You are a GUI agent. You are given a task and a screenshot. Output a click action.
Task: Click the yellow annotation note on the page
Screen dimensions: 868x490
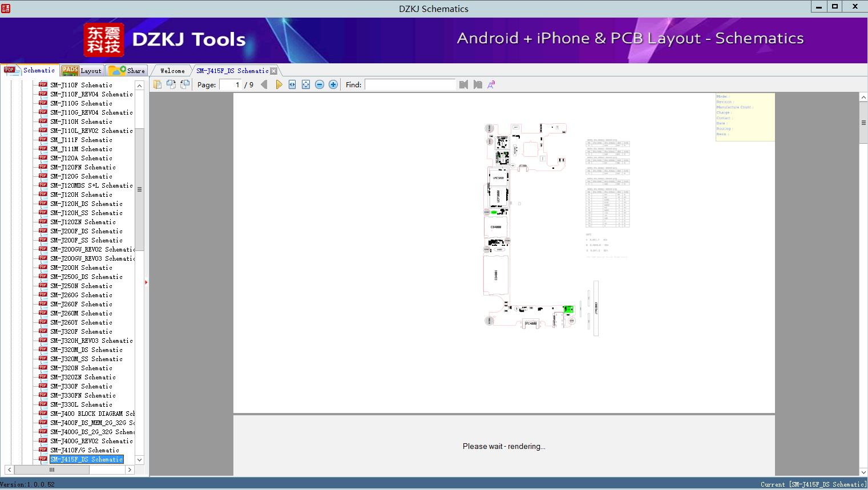tap(745, 117)
